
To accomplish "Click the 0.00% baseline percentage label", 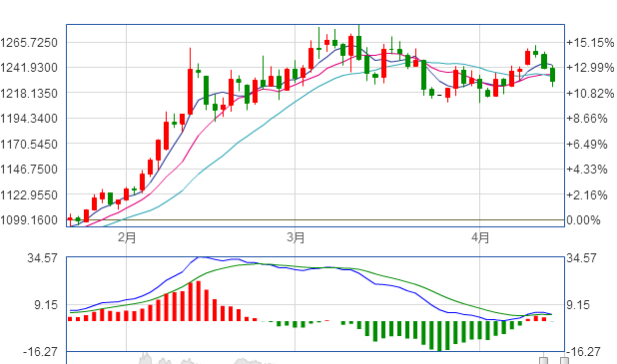I will (583, 220).
